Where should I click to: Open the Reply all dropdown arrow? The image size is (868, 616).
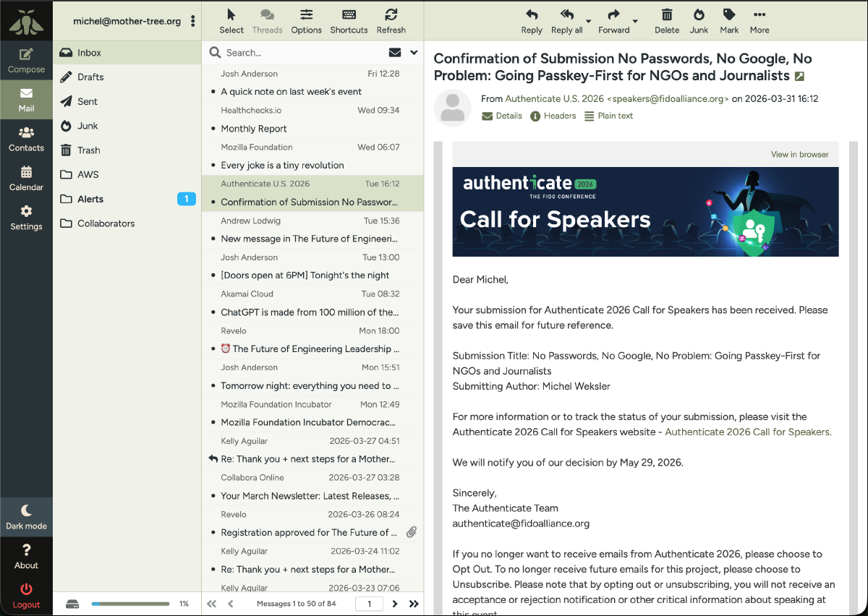(590, 22)
